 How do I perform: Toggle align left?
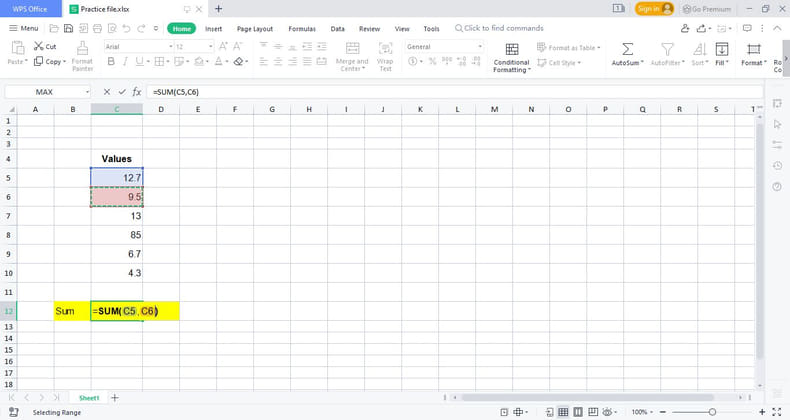(263, 61)
